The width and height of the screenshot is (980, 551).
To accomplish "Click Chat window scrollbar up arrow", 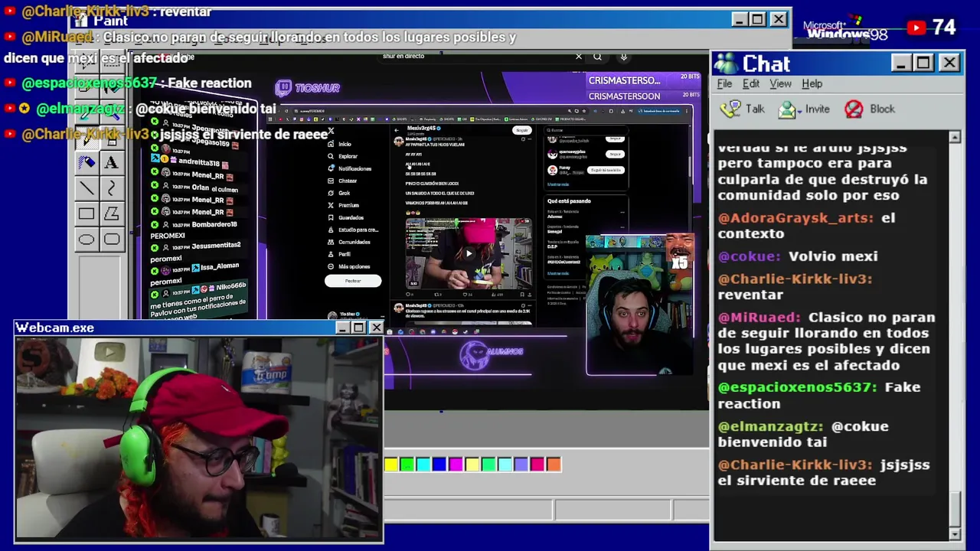I will pos(955,137).
